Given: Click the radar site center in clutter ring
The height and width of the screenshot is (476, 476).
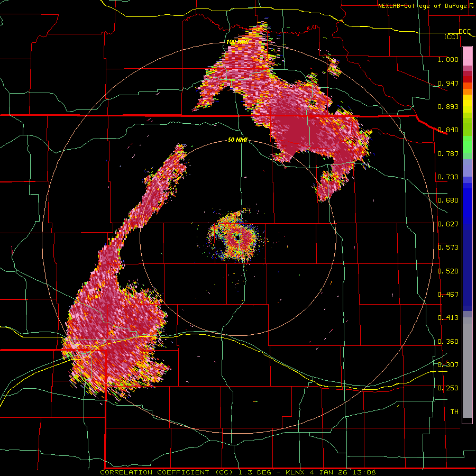Looking at the screenshot, I should click(x=237, y=239).
